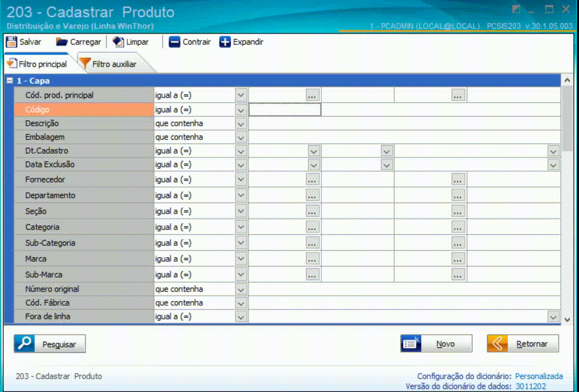Viewport: 579px width, 392px height.
Task: Open first lookup button in Categoria row
Action: coord(313,227)
